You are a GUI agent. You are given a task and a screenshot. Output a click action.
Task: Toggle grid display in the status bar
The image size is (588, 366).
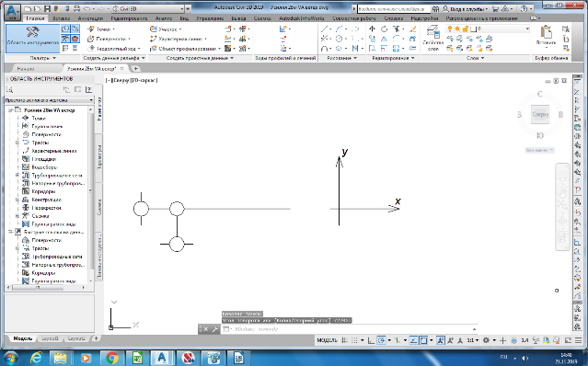click(344, 340)
